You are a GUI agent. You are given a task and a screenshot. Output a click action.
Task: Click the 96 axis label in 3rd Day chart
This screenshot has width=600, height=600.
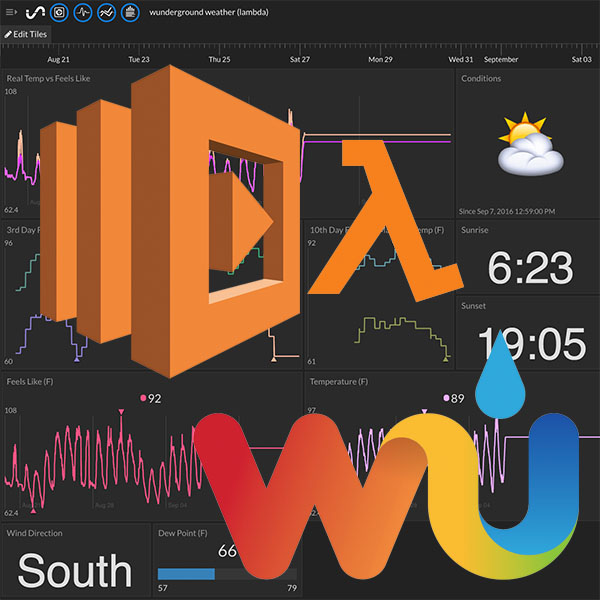8,243
